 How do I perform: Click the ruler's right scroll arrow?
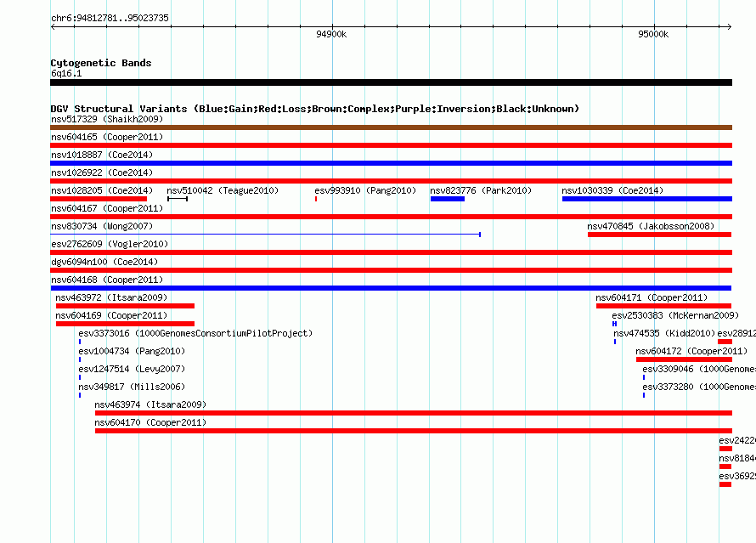730,26
